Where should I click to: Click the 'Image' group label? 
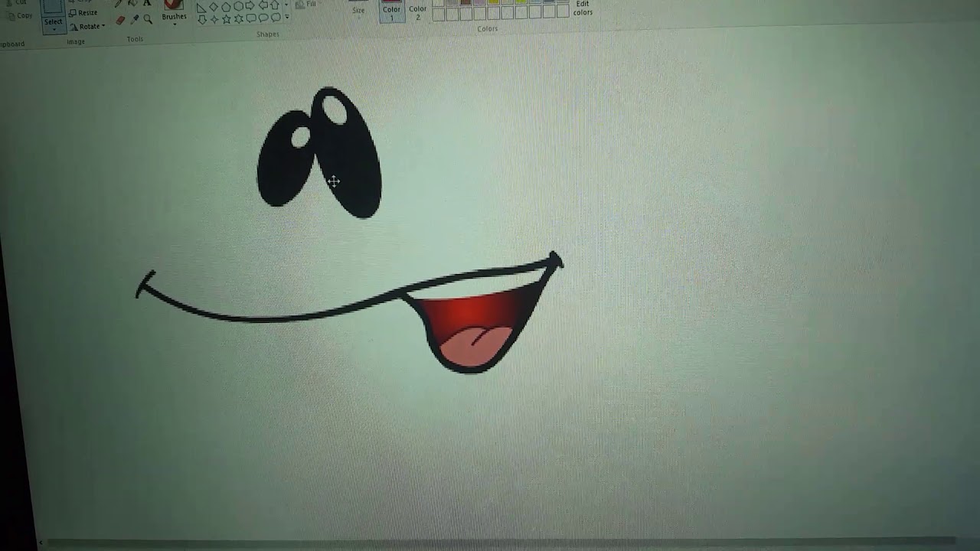point(76,42)
